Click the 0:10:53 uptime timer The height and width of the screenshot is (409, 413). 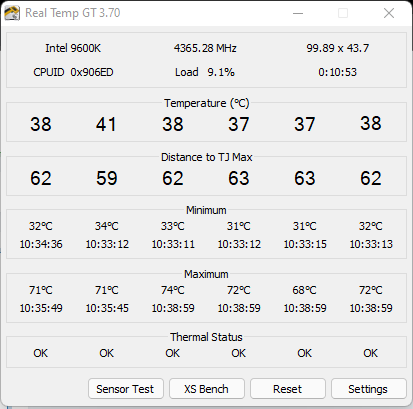pos(338,72)
